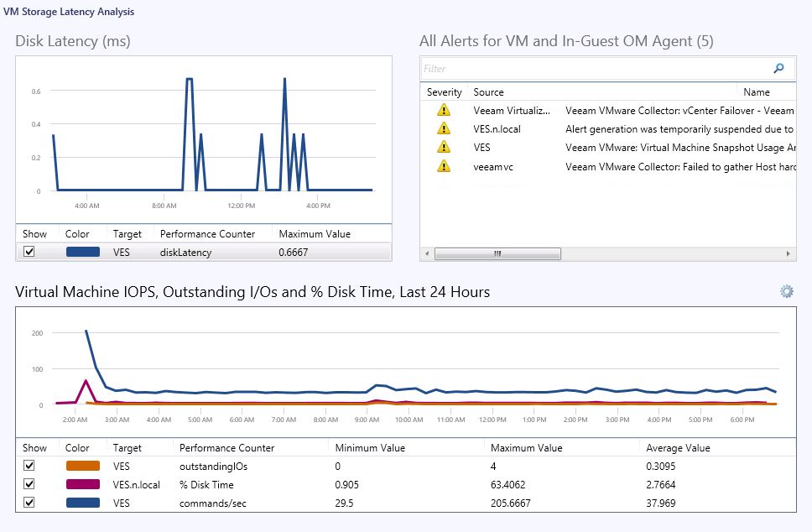The height and width of the screenshot is (532, 812).
Task: Click warning icon for Veeam Virtualization alert
Action: pos(444,110)
